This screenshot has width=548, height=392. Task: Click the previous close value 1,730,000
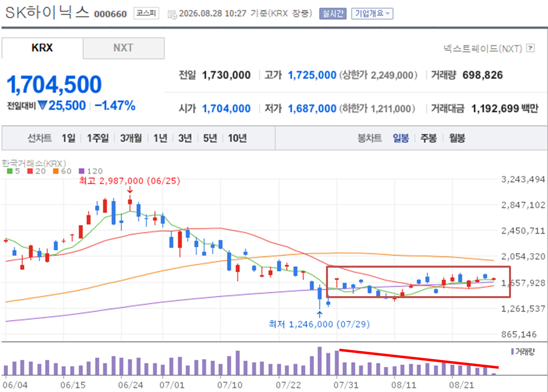[226, 75]
